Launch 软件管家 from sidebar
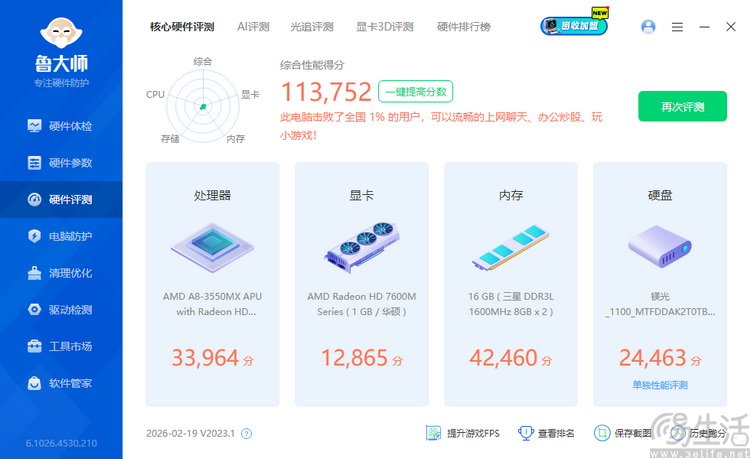The image size is (750, 459). pyautogui.click(x=60, y=383)
